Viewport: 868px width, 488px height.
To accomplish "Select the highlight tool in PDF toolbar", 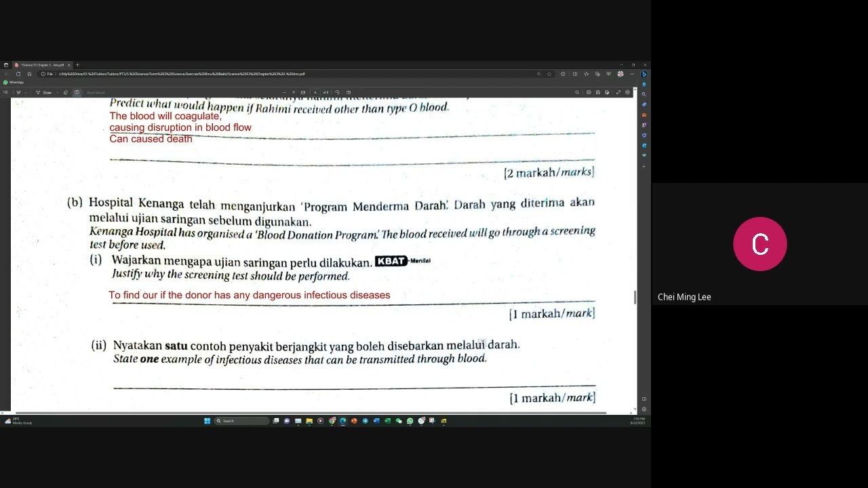I will point(18,92).
